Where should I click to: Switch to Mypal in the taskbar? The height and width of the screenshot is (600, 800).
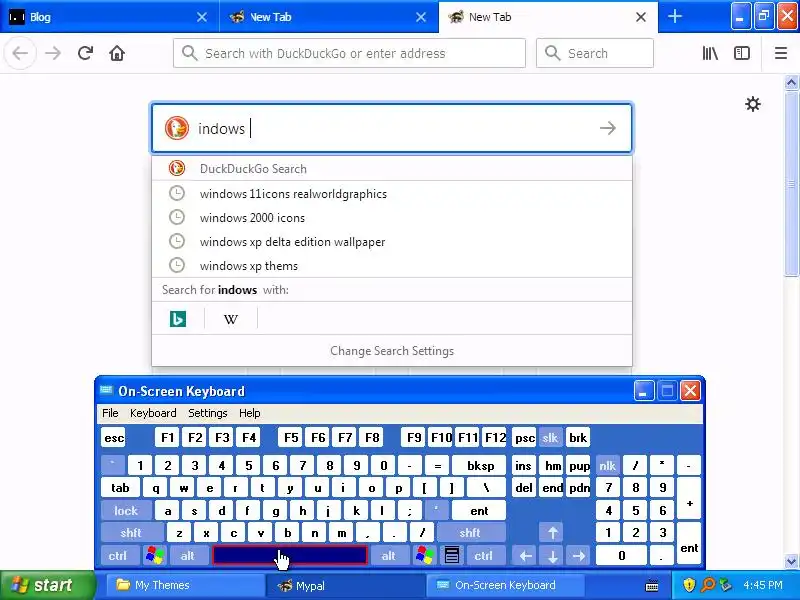(345, 585)
